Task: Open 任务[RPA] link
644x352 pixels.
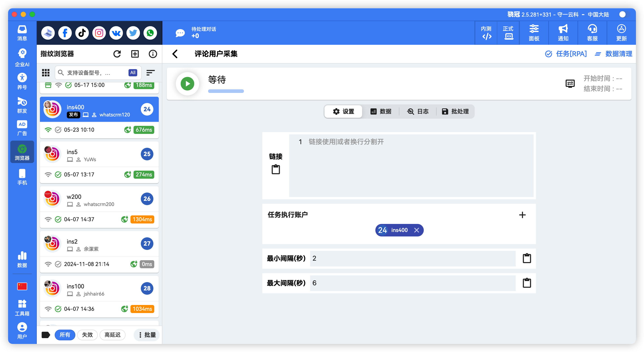Action: point(566,54)
